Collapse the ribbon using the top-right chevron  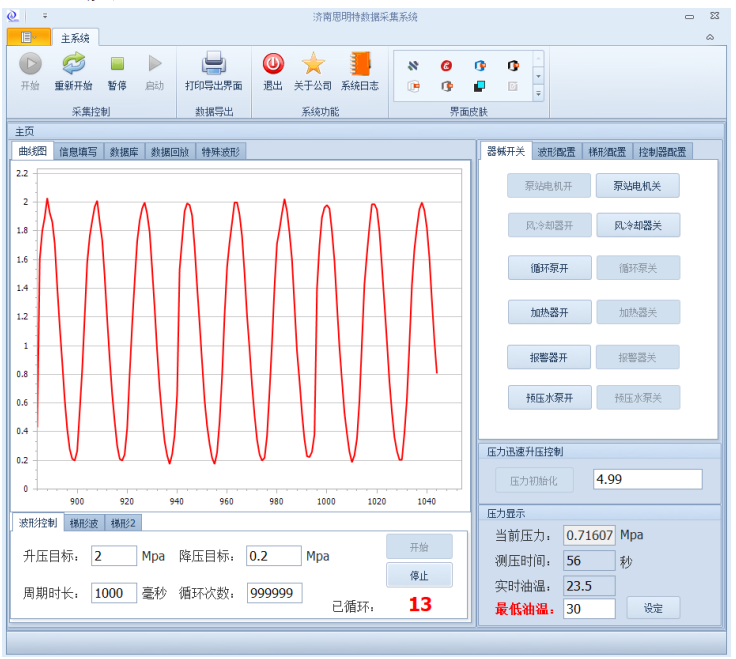[710, 38]
